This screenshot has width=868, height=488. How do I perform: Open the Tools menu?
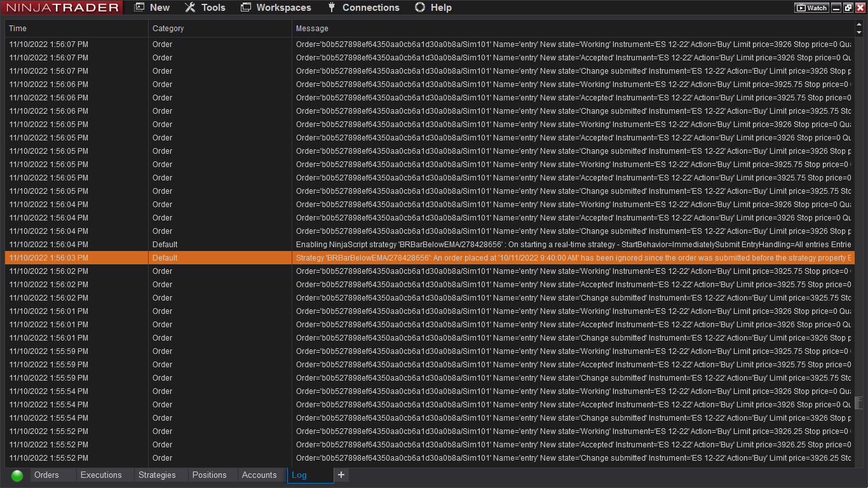(x=205, y=8)
